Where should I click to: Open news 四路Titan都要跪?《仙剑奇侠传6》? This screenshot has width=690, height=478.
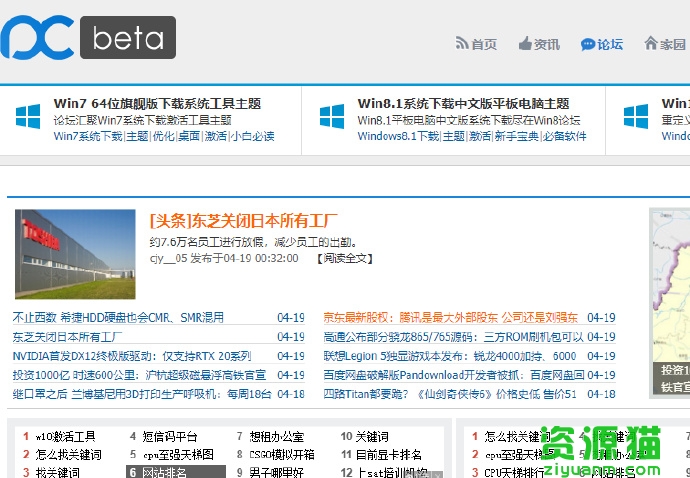(x=450, y=394)
